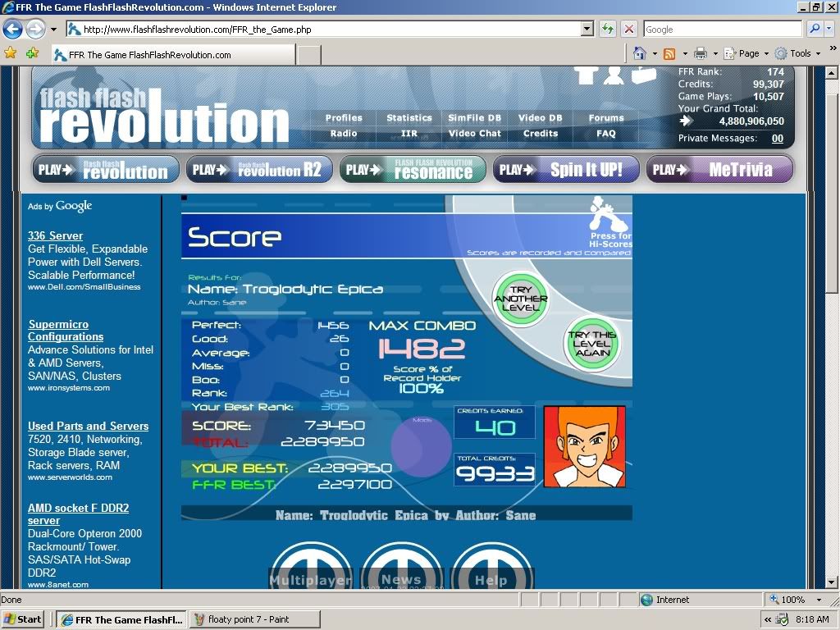Click the Home icon in command bar
The height and width of the screenshot is (630, 840).
pos(640,53)
